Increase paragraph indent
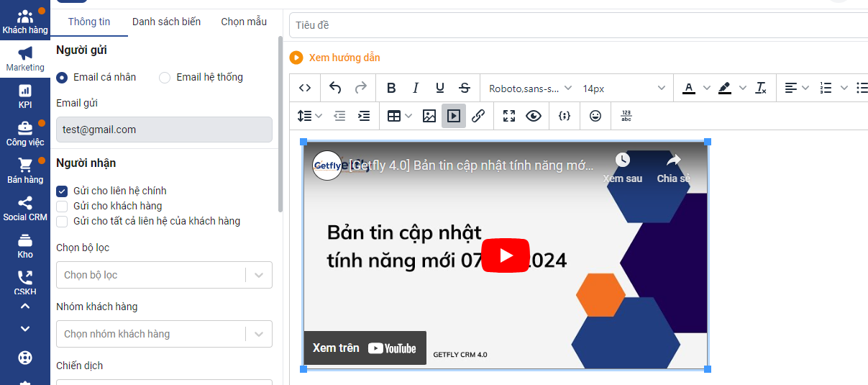Viewport: 868px width, 385px height. click(x=364, y=116)
